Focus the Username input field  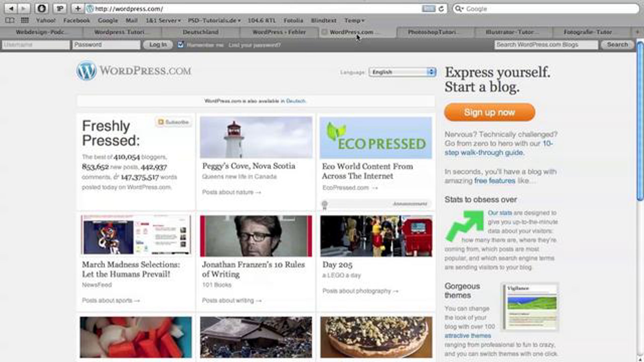(x=36, y=45)
